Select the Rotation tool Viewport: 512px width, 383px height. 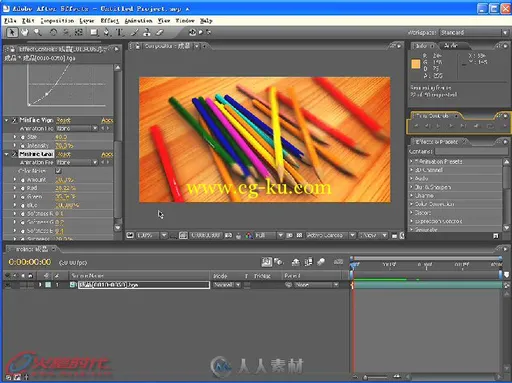[53, 32]
